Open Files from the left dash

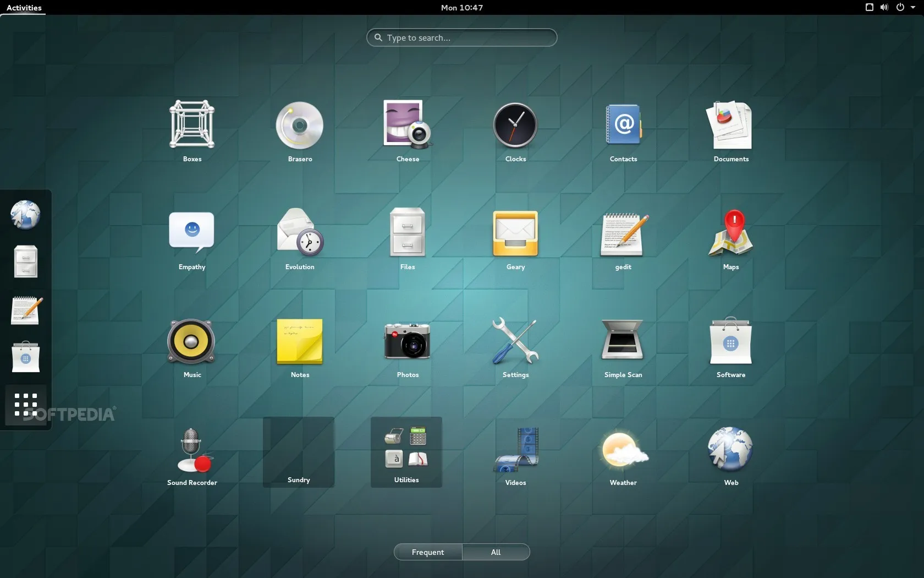click(x=25, y=261)
